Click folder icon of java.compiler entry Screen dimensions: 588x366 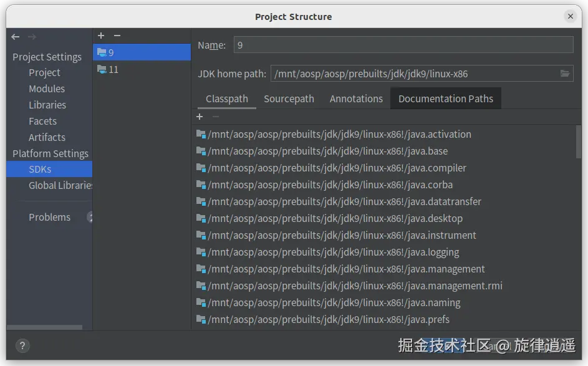coord(201,168)
